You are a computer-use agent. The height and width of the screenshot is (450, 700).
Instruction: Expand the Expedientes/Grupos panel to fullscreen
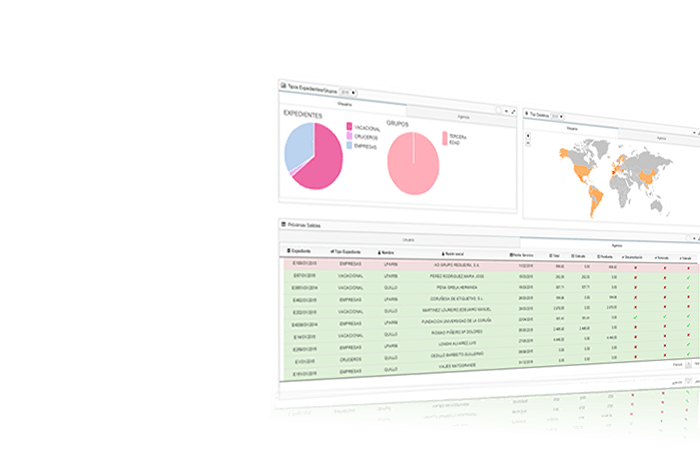[x=513, y=112]
